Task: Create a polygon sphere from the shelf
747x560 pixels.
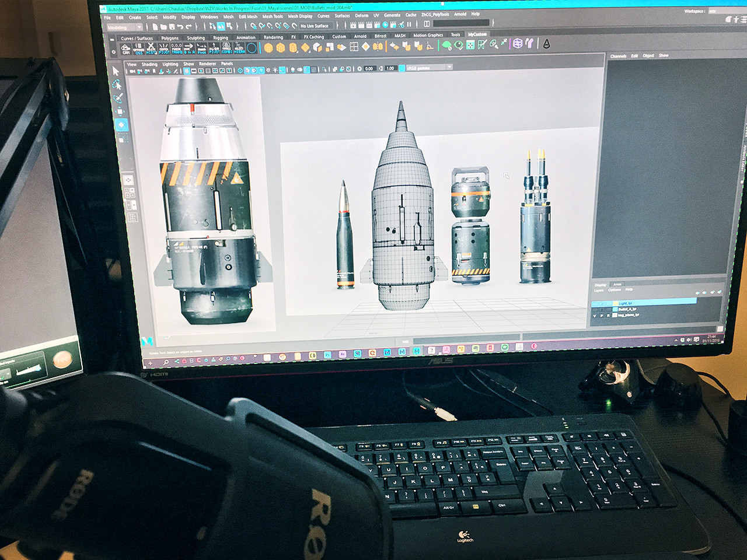Action: tap(268, 48)
